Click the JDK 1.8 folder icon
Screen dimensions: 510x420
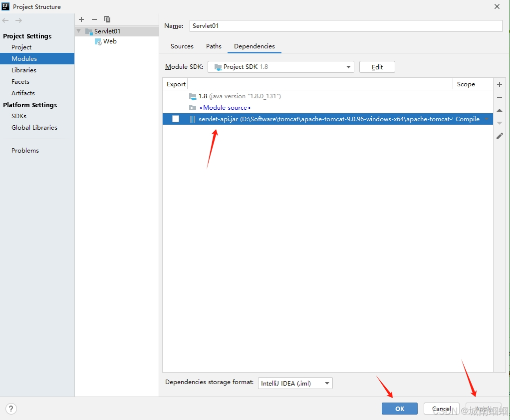click(193, 96)
